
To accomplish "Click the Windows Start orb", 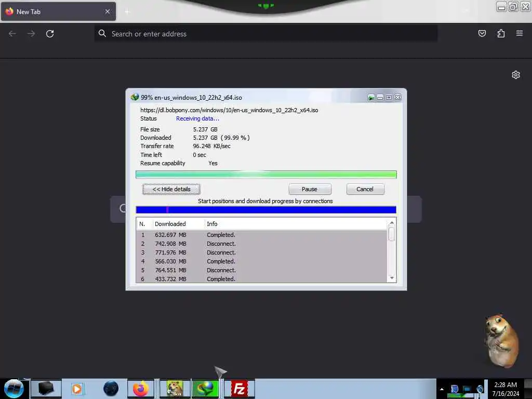I will click(x=14, y=389).
